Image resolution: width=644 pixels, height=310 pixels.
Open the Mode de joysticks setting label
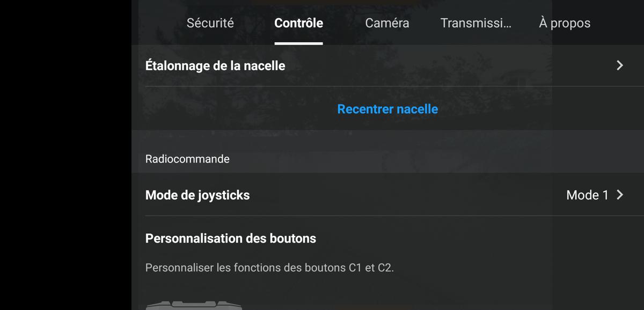197,195
